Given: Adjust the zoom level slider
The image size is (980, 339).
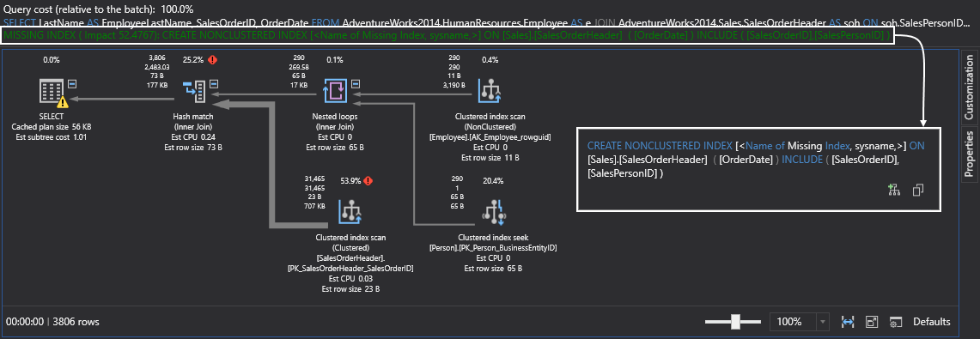Looking at the screenshot, I should 735,322.
